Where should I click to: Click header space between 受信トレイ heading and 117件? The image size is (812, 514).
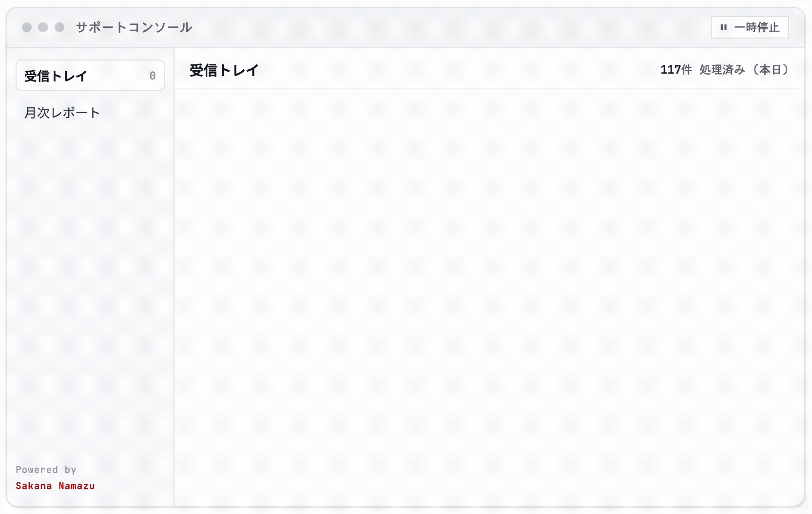point(459,70)
